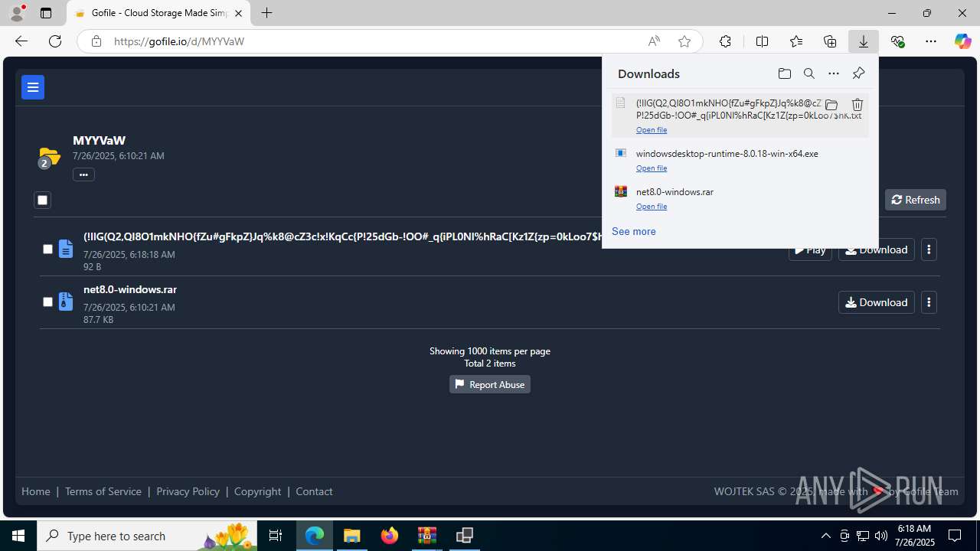Click the taskbar clock showing 6:18 AM
This screenshot has width=980, height=551.
[x=915, y=536]
